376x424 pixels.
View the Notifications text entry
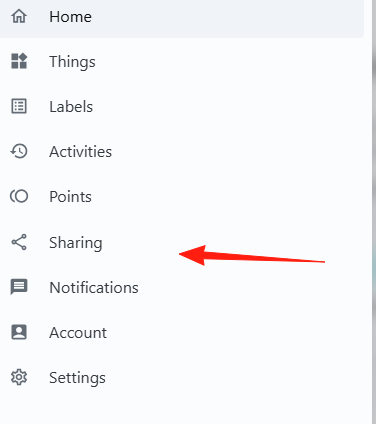pos(94,287)
